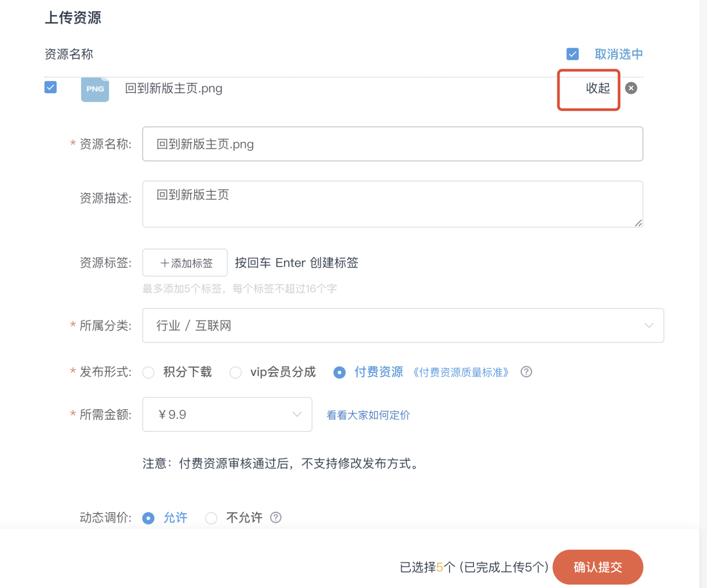Click the 确认提交 button

[598, 567]
